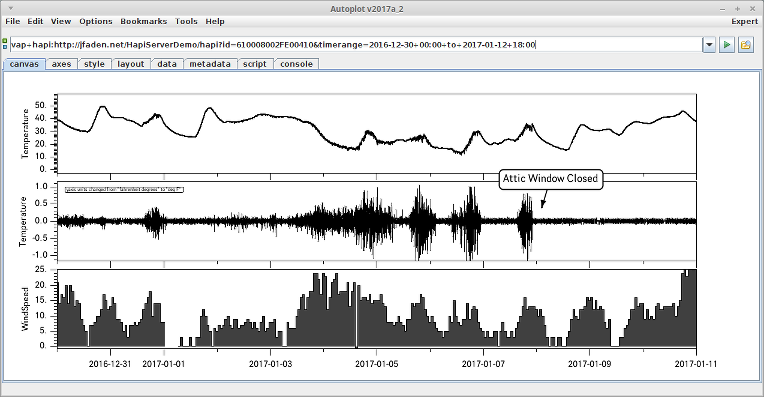Switch to the script tab
Screen dimensions: 764x397
tap(255, 64)
